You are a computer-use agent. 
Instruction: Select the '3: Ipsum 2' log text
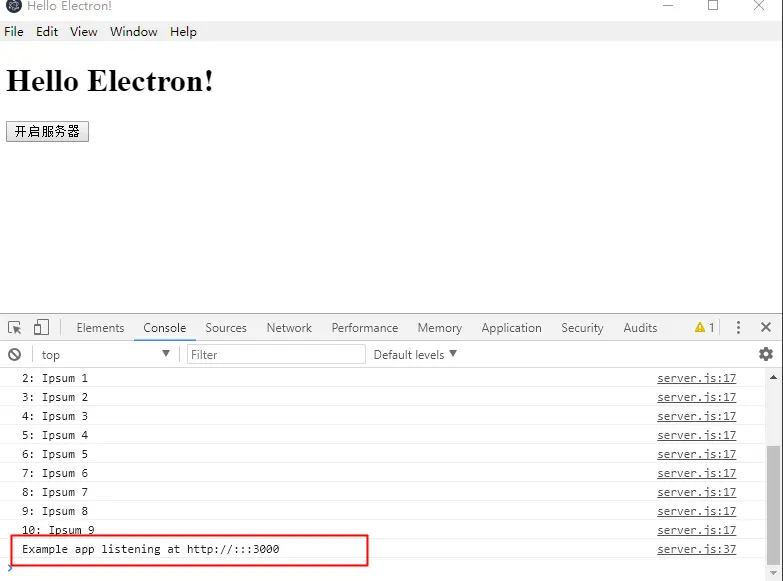click(x=55, y=397)
